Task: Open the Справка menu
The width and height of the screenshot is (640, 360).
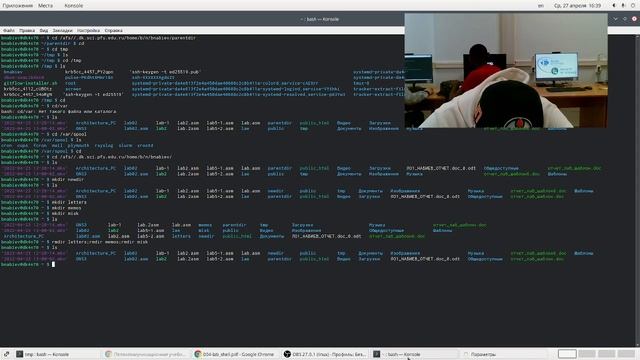Action: [113, 31]
